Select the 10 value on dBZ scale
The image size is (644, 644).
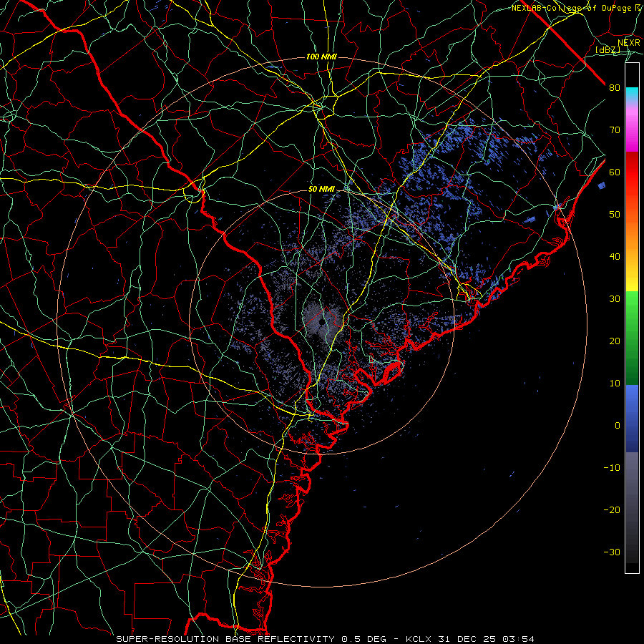(615, 383)
